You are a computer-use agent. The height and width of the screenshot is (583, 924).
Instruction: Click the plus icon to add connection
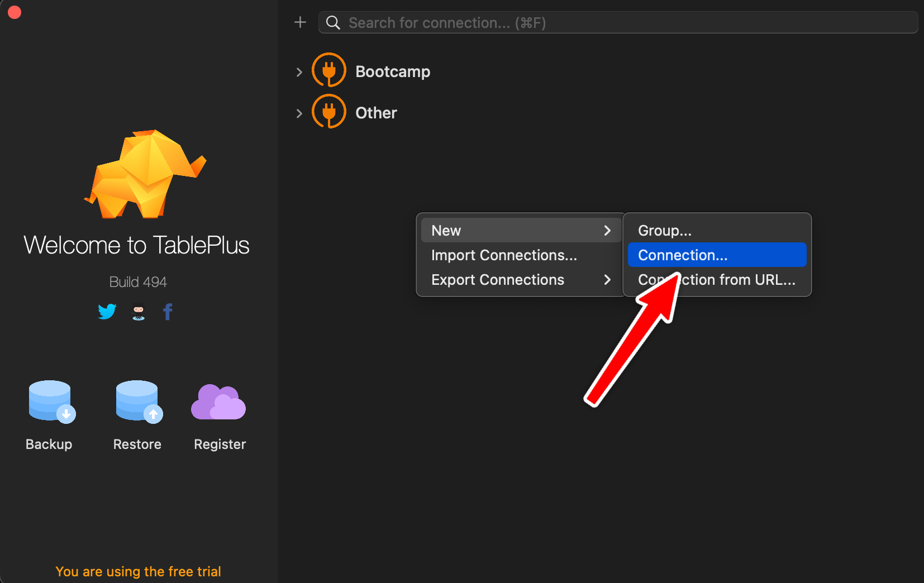click(300, 22)
